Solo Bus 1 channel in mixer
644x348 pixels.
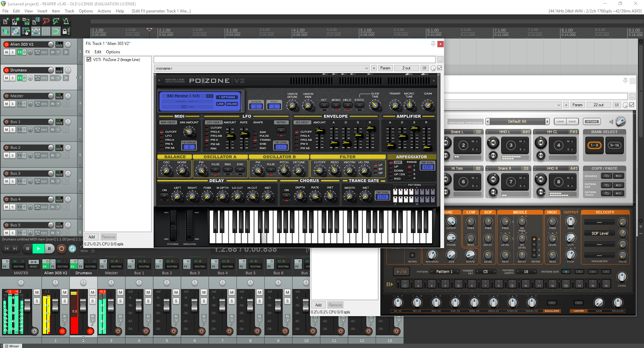click(x=148, y=301)
